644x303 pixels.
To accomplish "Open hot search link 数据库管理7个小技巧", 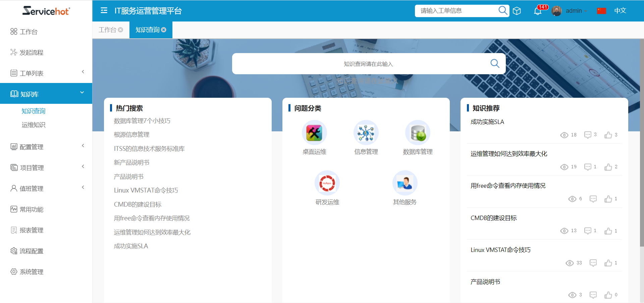I will pyautogui.click(x=142, y=121).
